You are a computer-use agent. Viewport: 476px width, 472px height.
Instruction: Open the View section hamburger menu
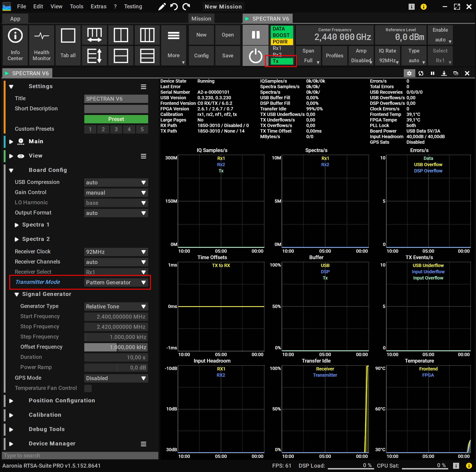tap(144, 156)
